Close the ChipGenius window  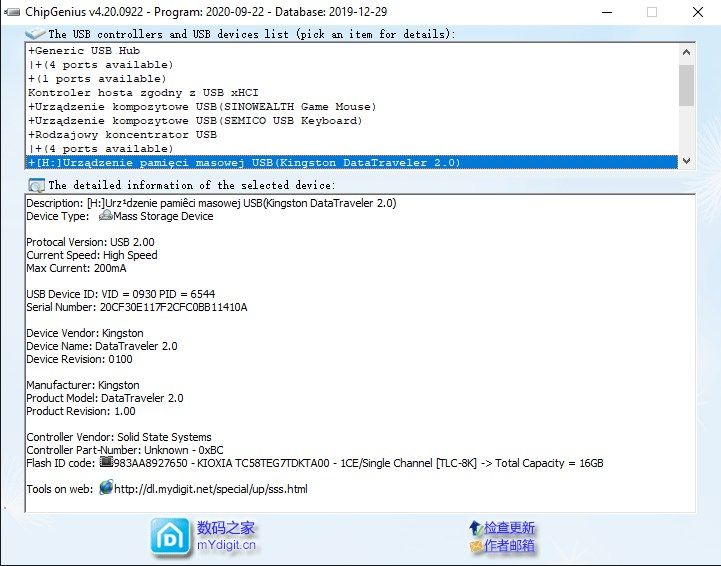coord(698,12)
